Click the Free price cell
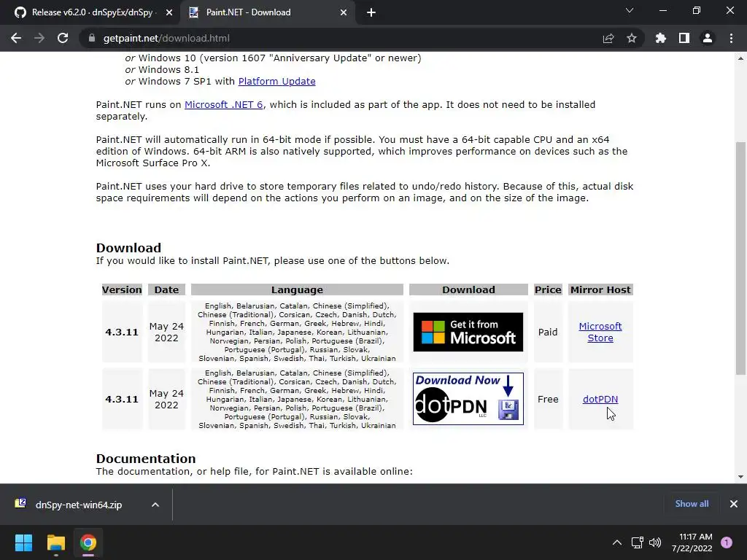This screenshot has height=560, width=747. pyautogui.click(x=548, y=399)
